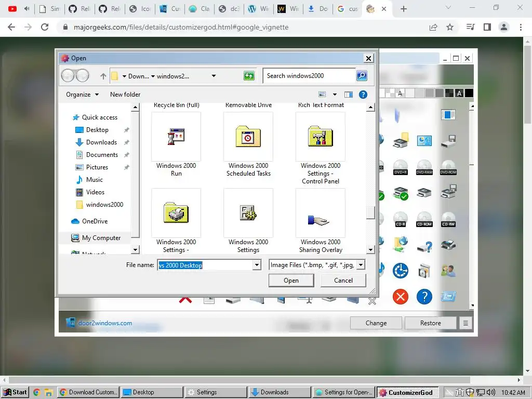Refresh the folder with green arrows button

pyautogui.click(x=249, y=76)
